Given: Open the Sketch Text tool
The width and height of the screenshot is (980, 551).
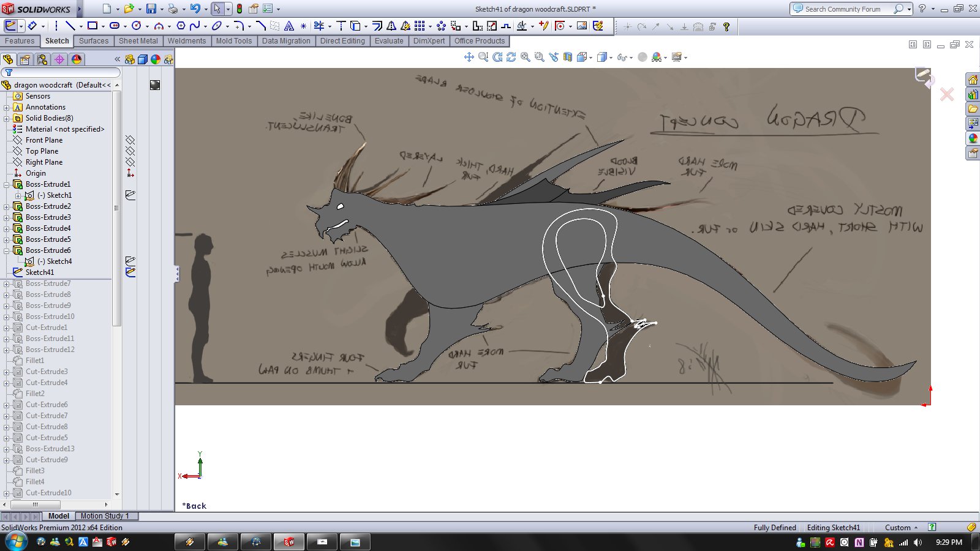Looking at the screenshot, I should pos(288,26).
